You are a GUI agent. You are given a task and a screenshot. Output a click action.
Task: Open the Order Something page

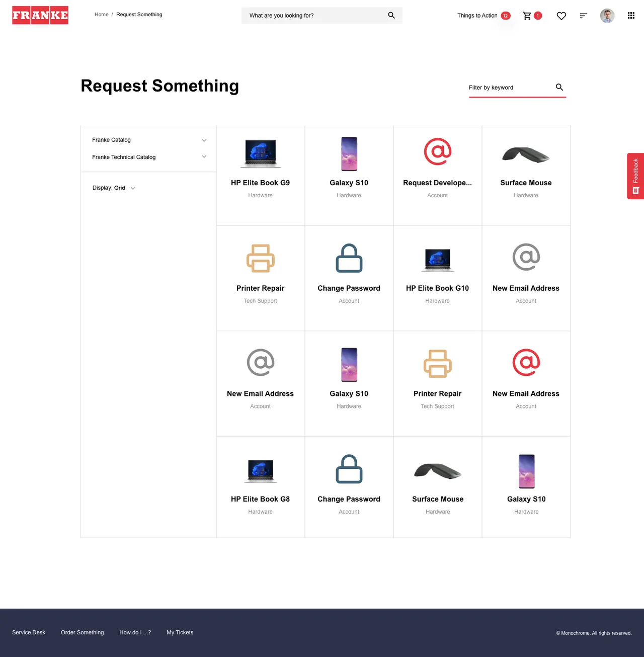click(x=82, y=632)
